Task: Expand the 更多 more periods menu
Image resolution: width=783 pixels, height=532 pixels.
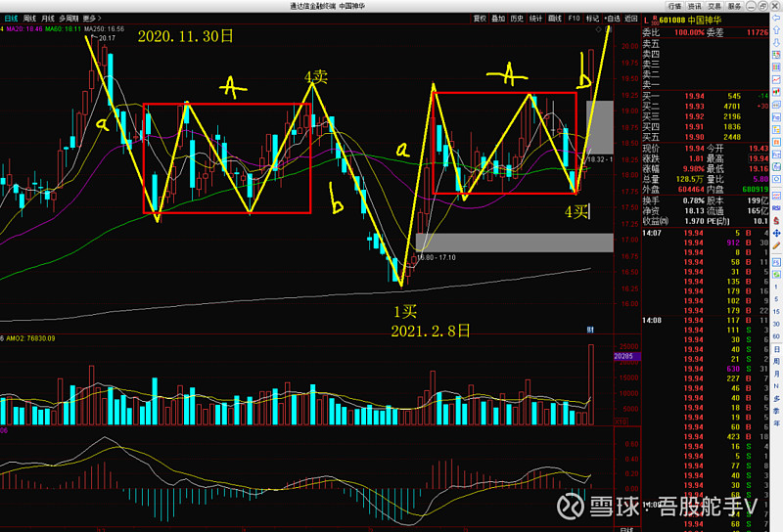Action: click(91, 19)
